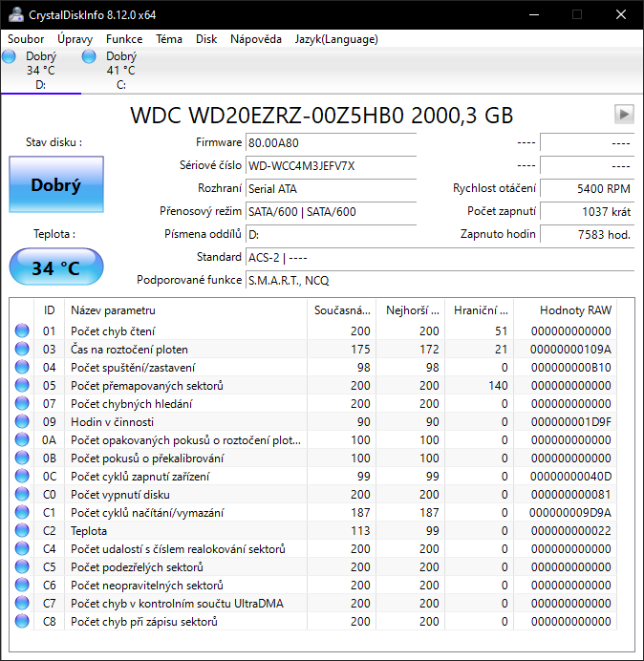
Task: Open the Nápověda menu
Action: [255, 39]
